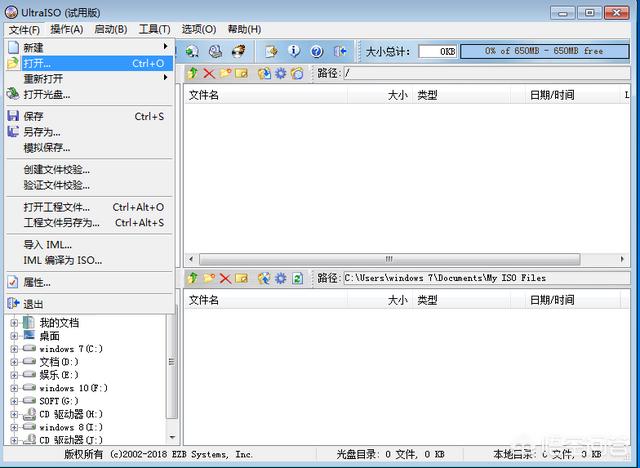Click the exit door icon in main toolbar
The image size is (640, 468).
coord(340,51)
